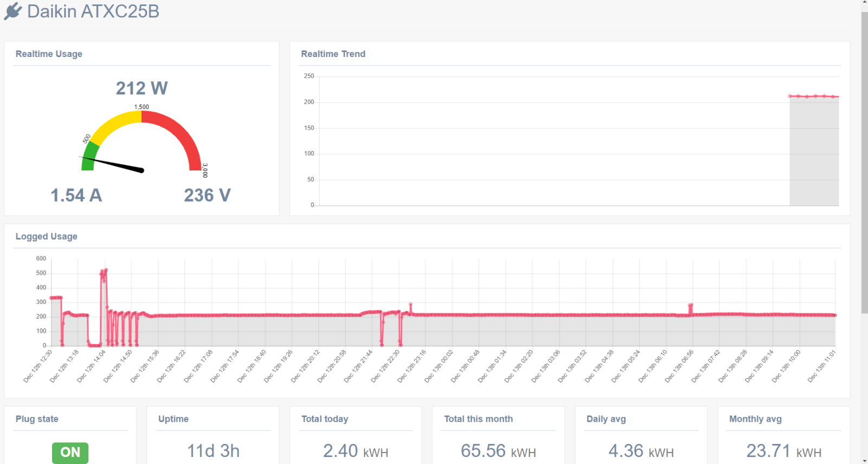Click the 23.71 kWH monthly average value
Image resolution: width=868 pixels, height=464 pixels.
[x=784, y=451]
